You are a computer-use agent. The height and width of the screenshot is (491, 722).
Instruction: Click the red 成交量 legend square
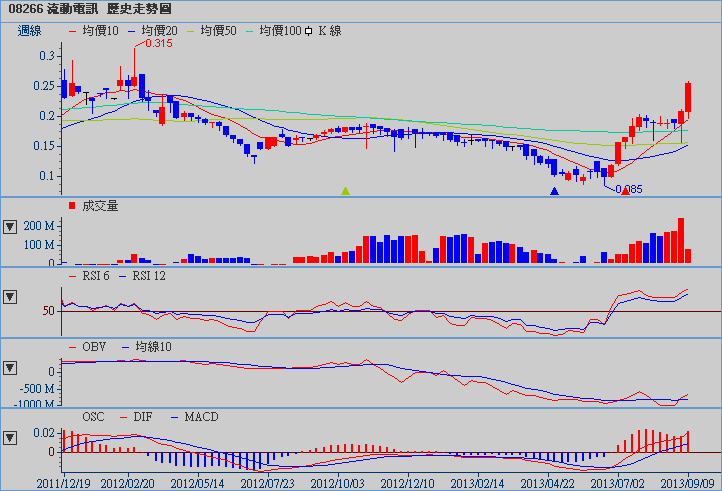click(x=72, y=206)
